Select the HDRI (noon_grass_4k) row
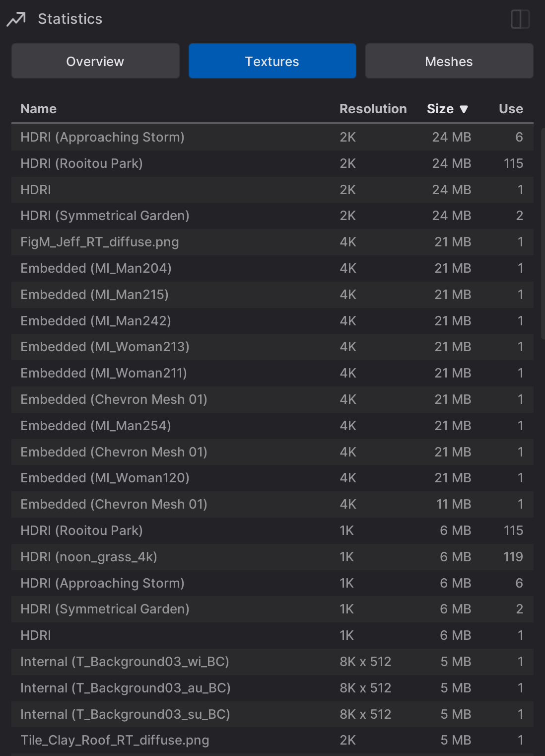Image resolution: width=545 pixels, height=756 pixels. point(89,557)
